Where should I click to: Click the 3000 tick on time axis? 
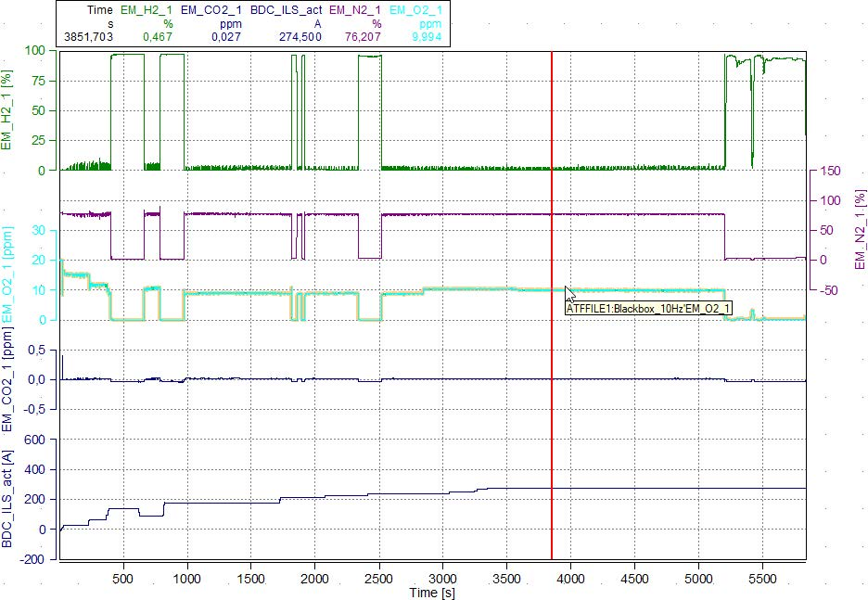[442, 577]
